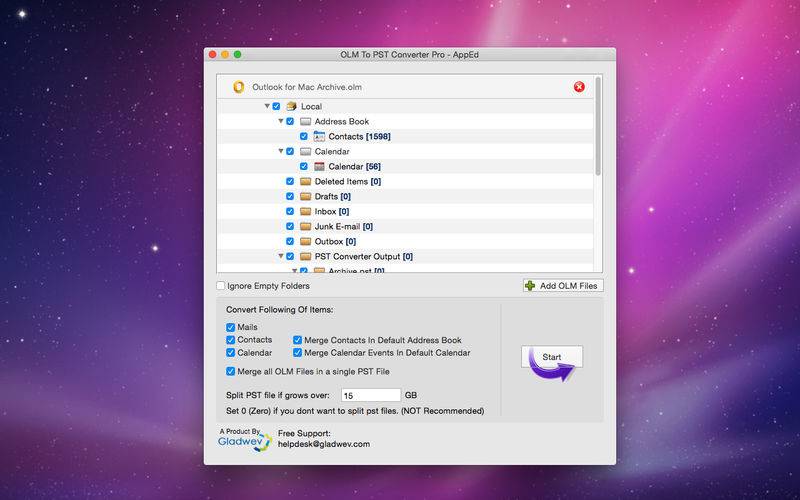Select the Outbox [0] row text
800x500 pixels.
coord(335,241)
